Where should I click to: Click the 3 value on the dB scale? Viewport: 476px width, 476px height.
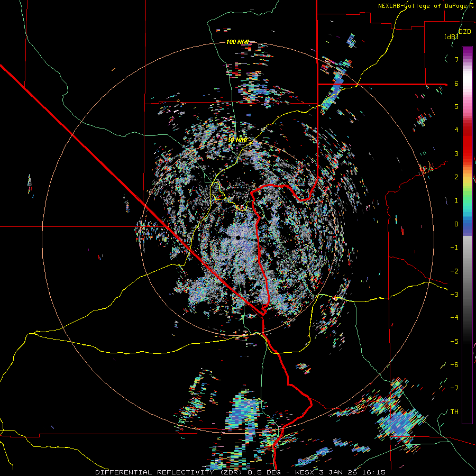[456, 153]
